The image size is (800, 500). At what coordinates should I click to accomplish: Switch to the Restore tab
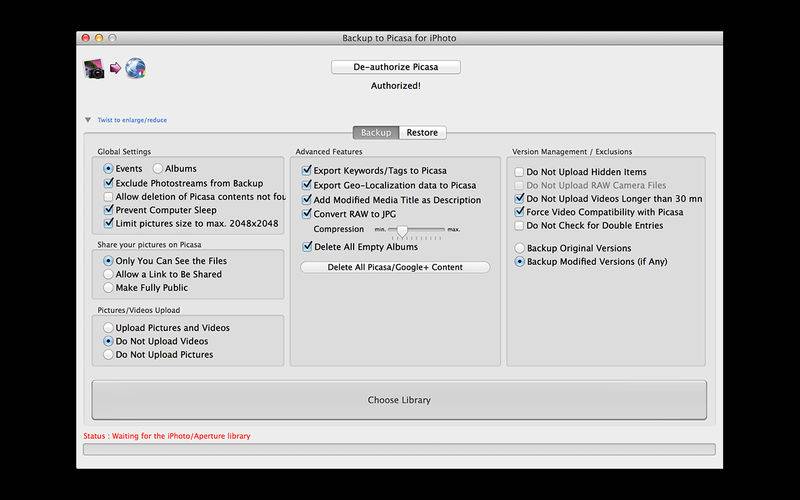(421, 132)
